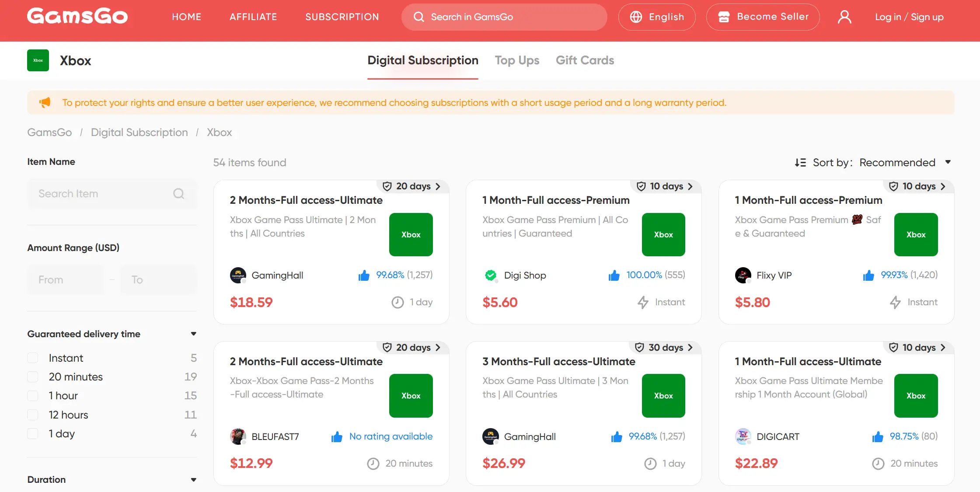Open the 1 Month-Full access-Ultimate listing title

point(808,362)
